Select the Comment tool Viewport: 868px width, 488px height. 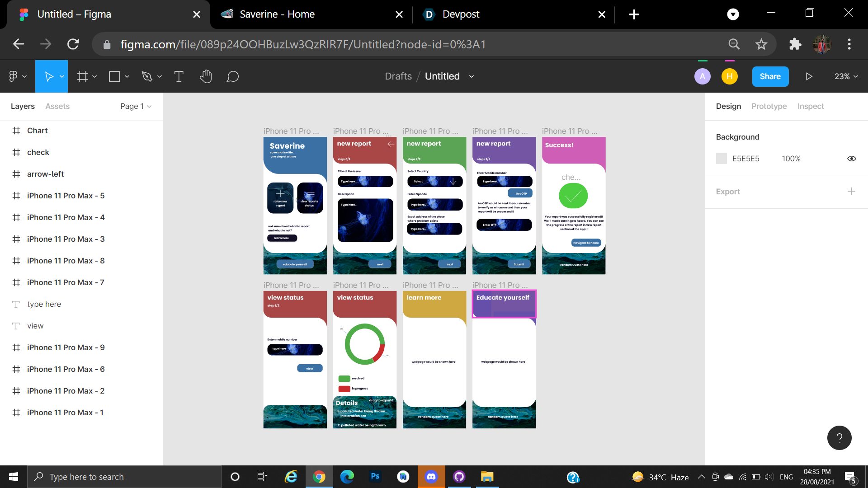(x=232, y=76)
